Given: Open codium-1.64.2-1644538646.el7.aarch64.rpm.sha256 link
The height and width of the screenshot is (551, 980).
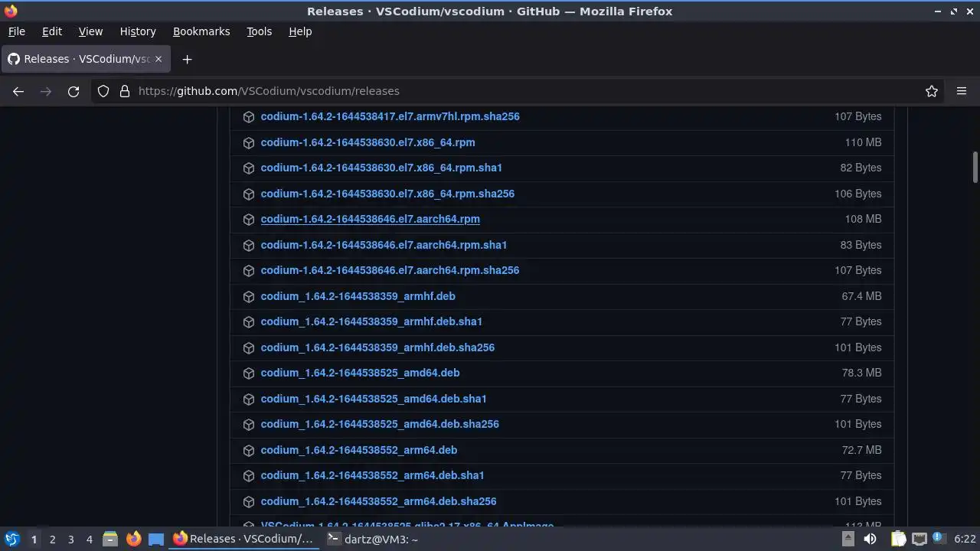Looking at the screenshot, I should [390, 270].
